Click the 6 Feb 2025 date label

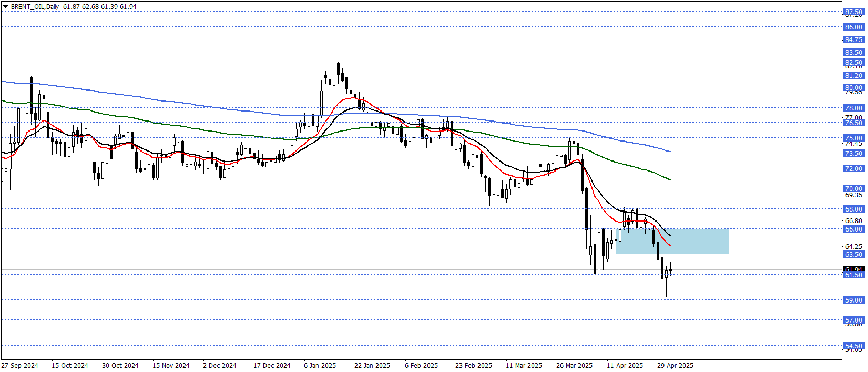(x=421, y=365)
